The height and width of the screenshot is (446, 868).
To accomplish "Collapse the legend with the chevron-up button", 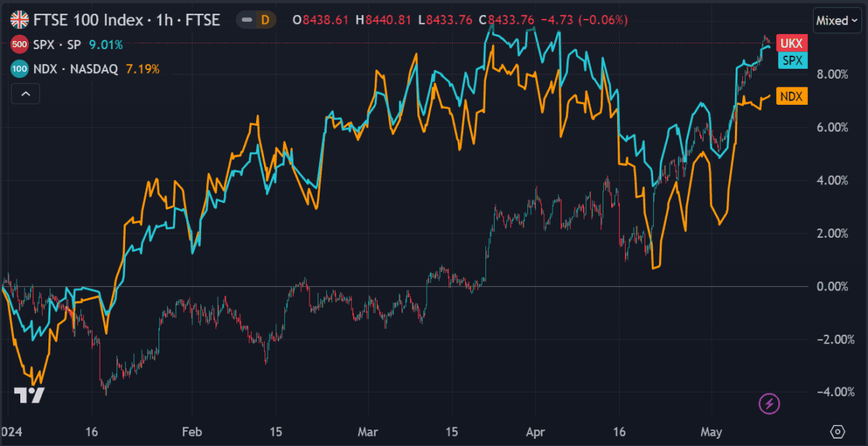I will point(25,93).
